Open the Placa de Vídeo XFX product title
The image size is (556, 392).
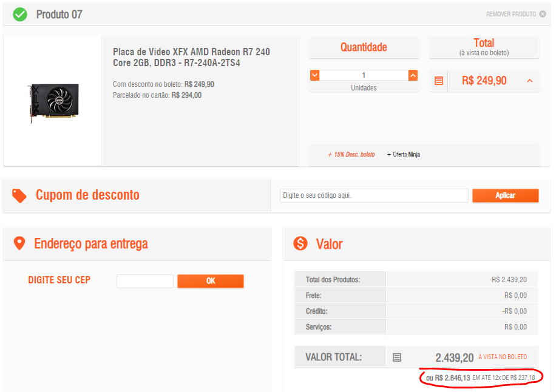coord(191,58)
